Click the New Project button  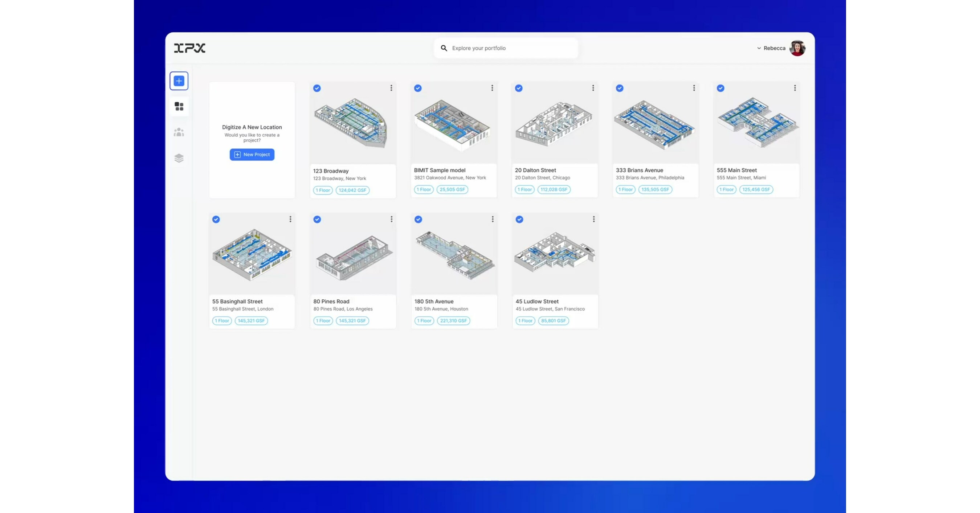[252, 155]
